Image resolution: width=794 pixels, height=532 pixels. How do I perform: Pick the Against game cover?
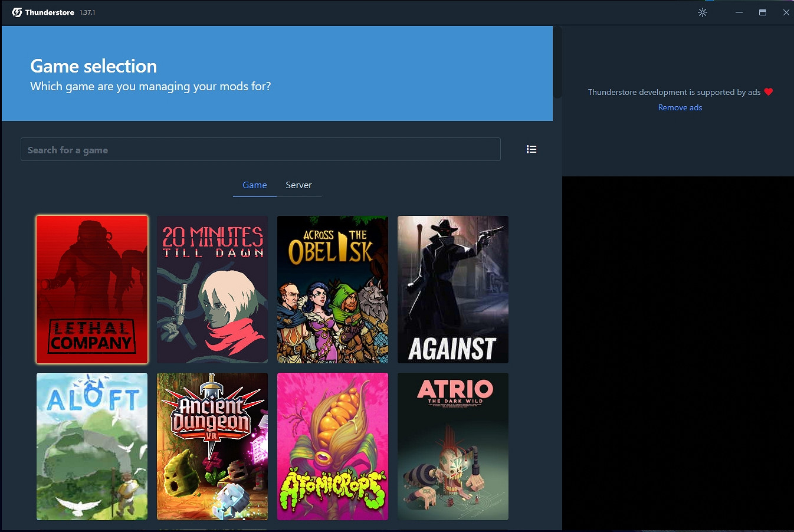click(453, 289)
